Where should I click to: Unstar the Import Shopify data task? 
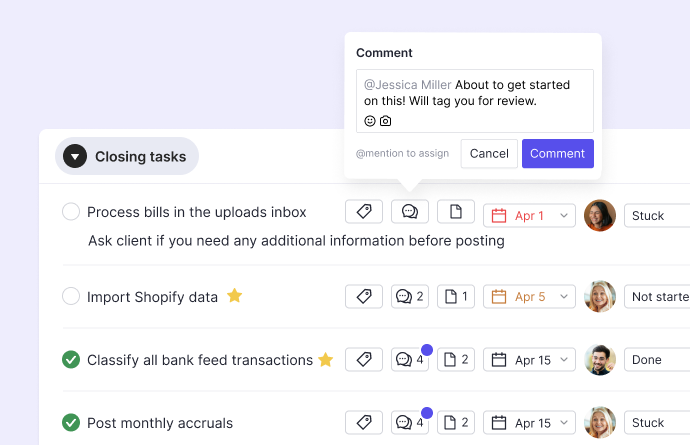coord(235,296)
